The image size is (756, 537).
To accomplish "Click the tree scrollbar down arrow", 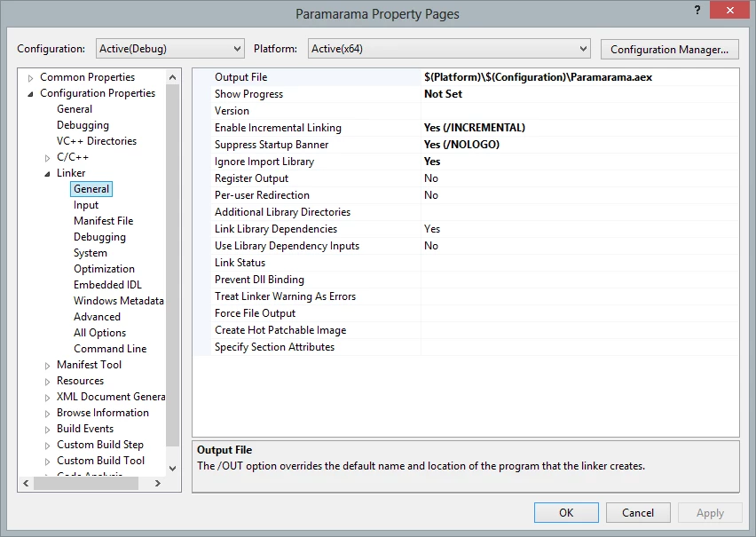I will tap(173, 468).
